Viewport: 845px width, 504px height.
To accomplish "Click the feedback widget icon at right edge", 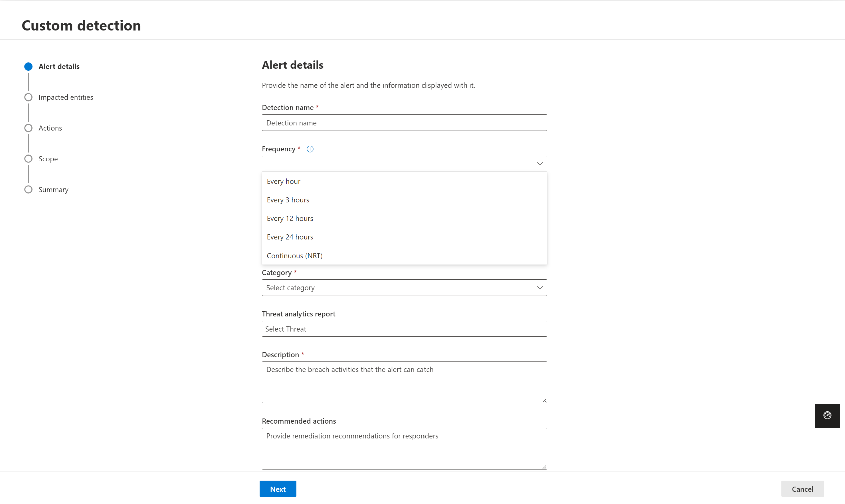I will click(x=827, y=415).
